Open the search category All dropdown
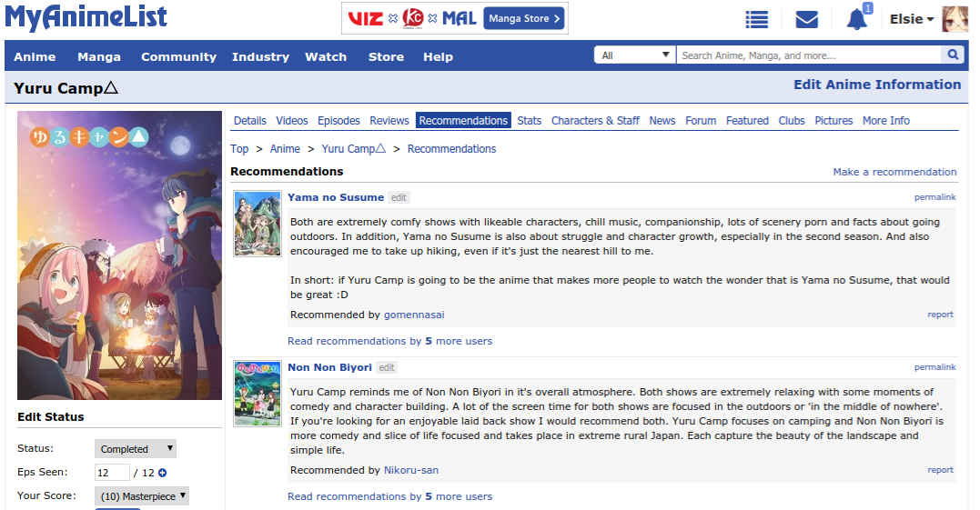 coord(635,55)
